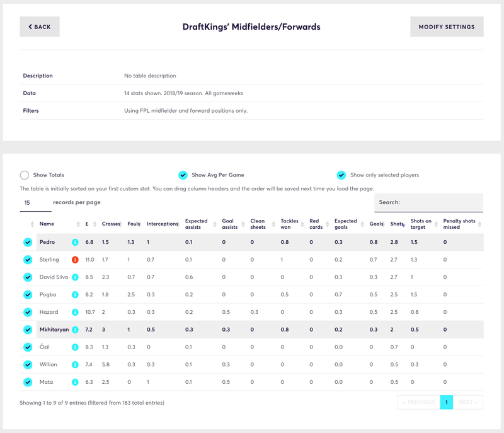The height and width of the screenshot is (433, 504).
Task: Open info icon for Willian
Action: point(75,364)
